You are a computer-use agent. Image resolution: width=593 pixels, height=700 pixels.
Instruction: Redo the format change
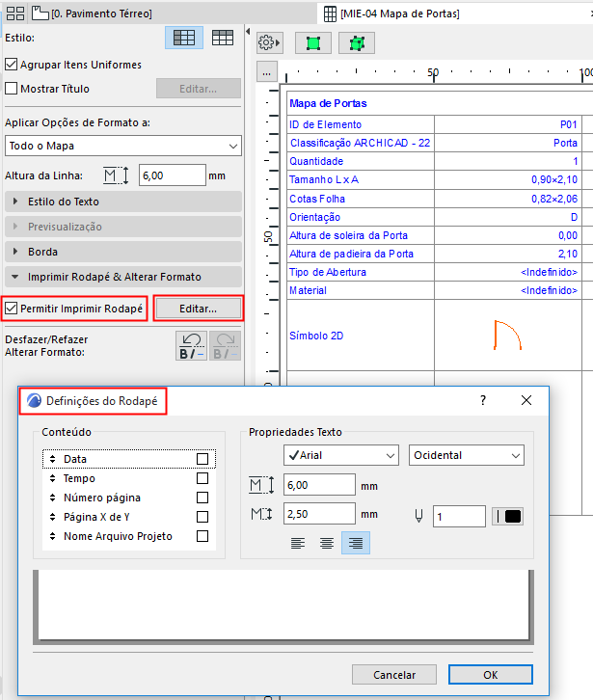point(226,345)
